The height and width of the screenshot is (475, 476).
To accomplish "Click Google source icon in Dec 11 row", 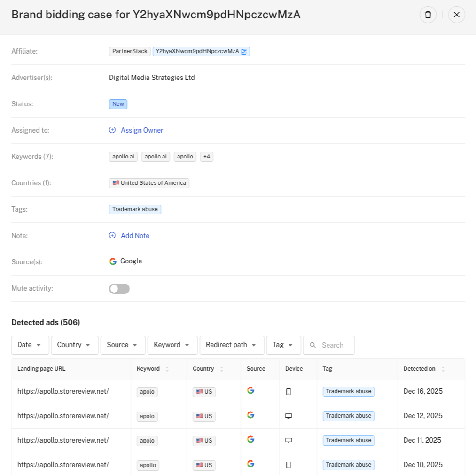I will click(250, 439).
